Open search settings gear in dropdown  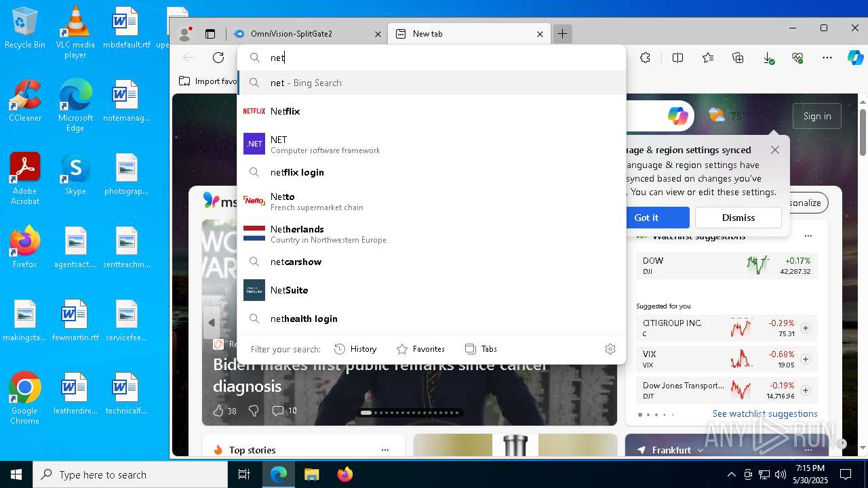tap(610, 349)
